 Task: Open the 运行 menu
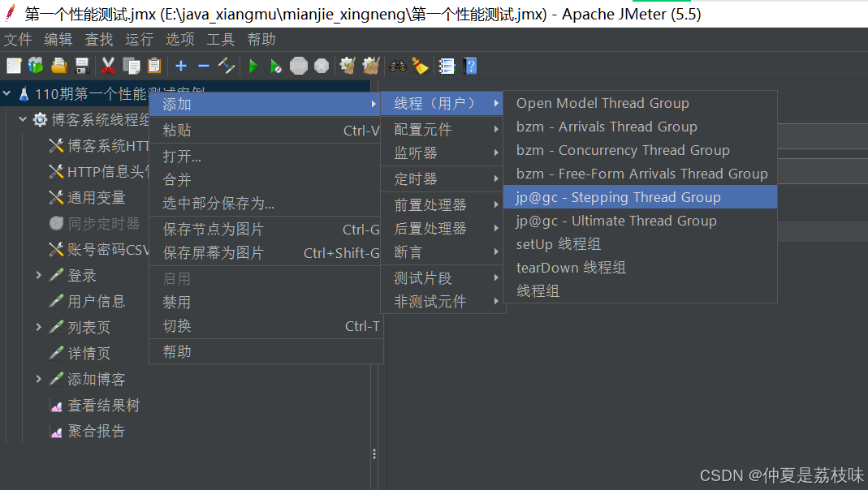[x=140, y=40]
